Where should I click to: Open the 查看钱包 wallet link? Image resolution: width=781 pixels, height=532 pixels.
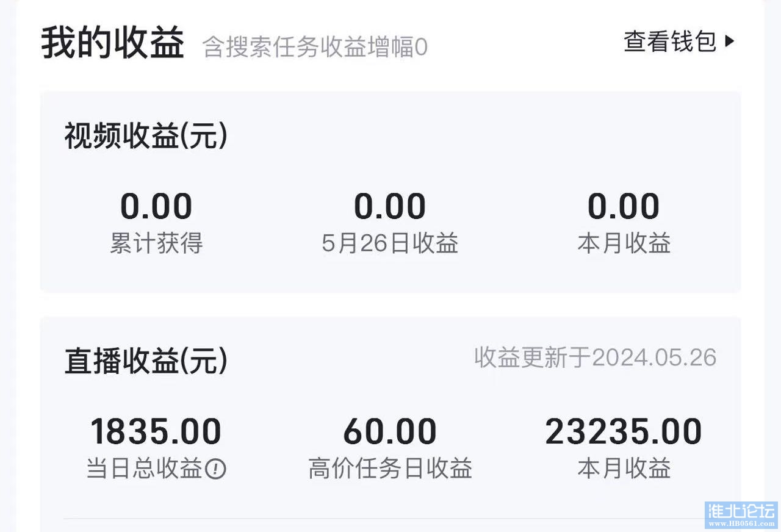point(670,41)
